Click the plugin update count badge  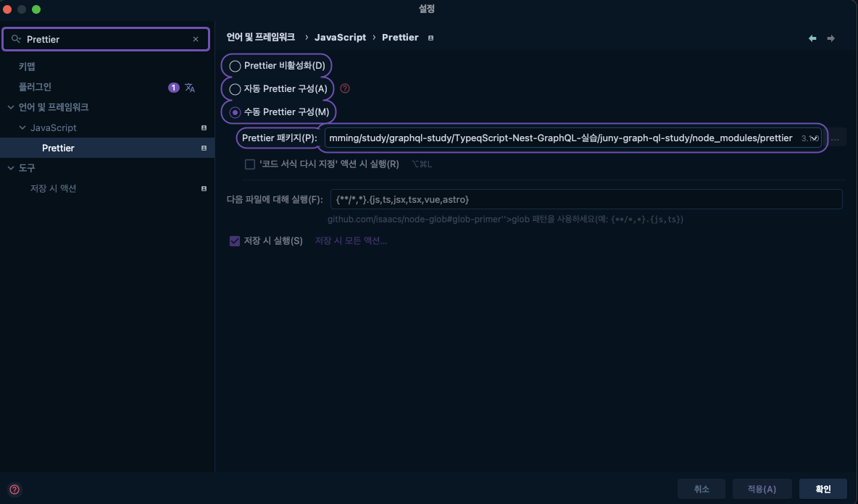173,88
